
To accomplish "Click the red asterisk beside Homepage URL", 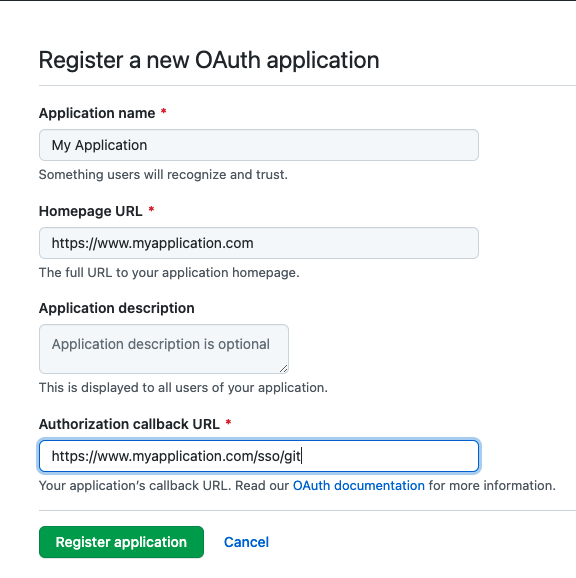I will click(151, 210).
